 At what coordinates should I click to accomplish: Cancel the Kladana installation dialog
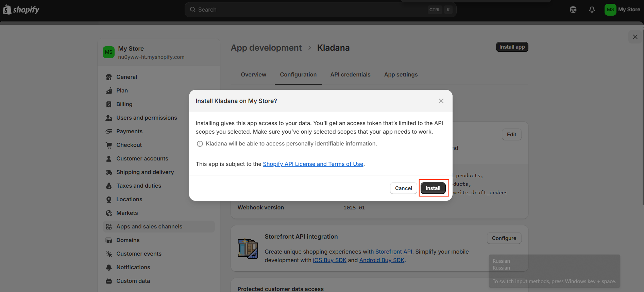click(403, 188)
